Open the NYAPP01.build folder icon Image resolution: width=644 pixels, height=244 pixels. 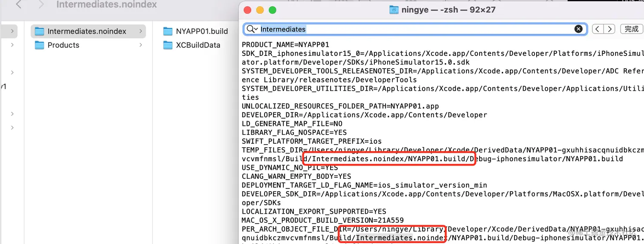[x=168, y=31]
